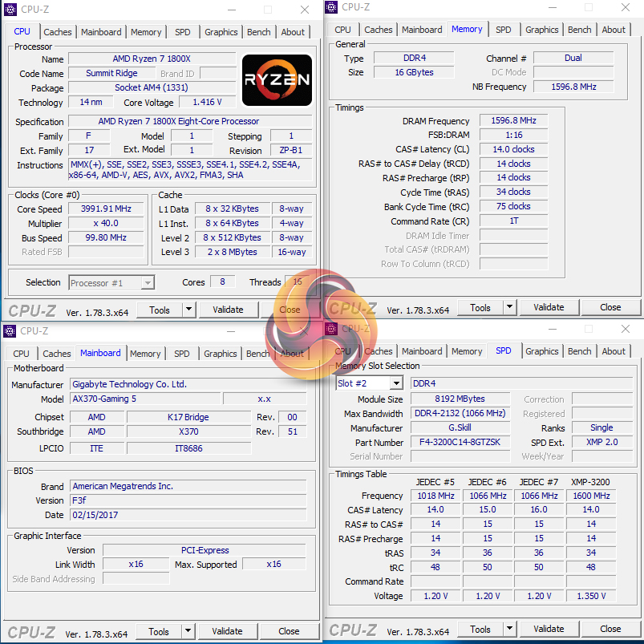Open Memory tab in CPU window

(x=146, y=32)
